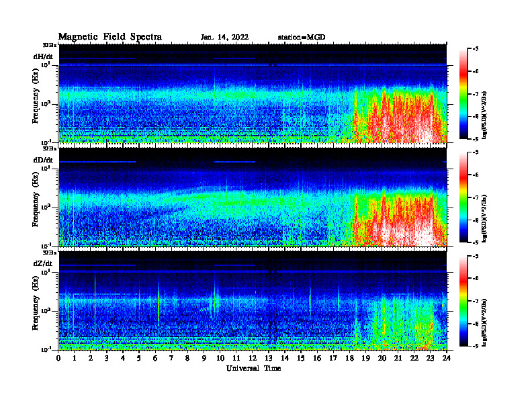Click hour tick label "19" on time axis
Screen dimensions: 532x411
365,359
